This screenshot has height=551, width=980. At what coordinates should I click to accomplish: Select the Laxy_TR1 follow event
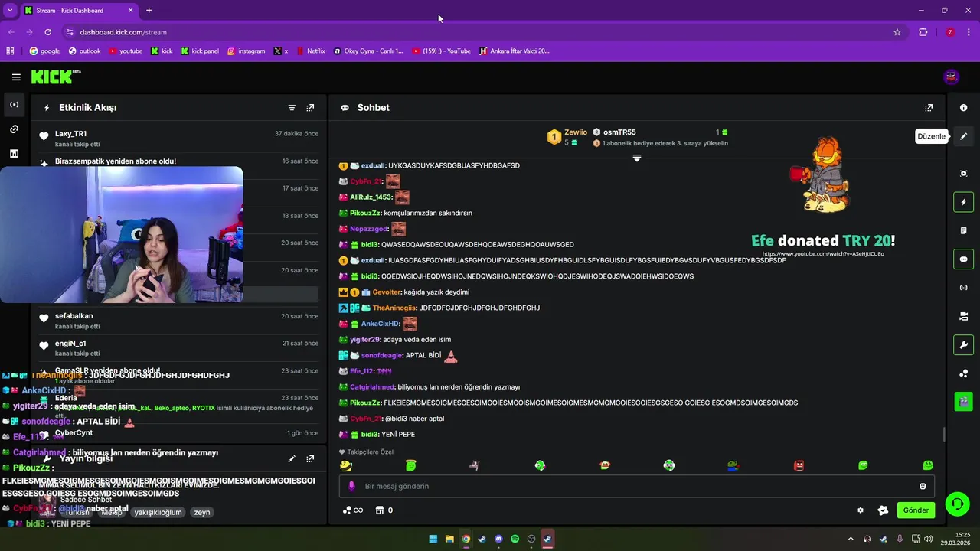179,139
